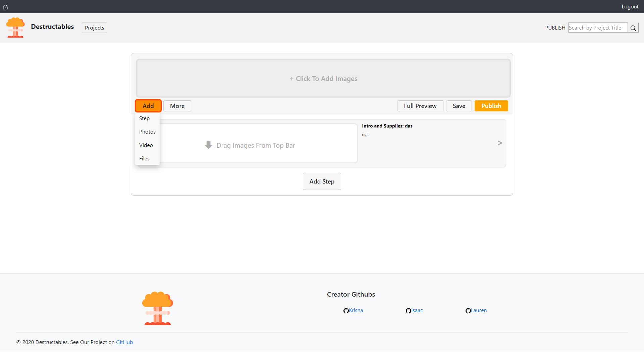Click the magnifying glass search icon
Screen dimensions: 644x352
tap(633, 28)
